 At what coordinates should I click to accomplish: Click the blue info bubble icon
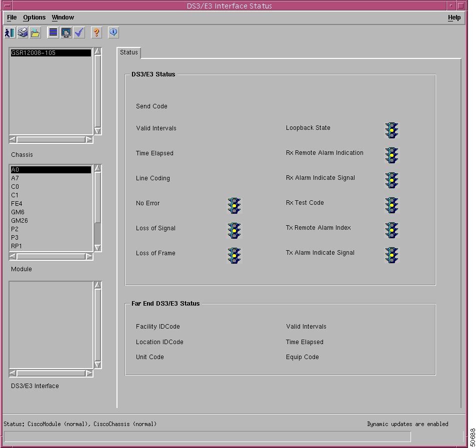tap(113, 32)
